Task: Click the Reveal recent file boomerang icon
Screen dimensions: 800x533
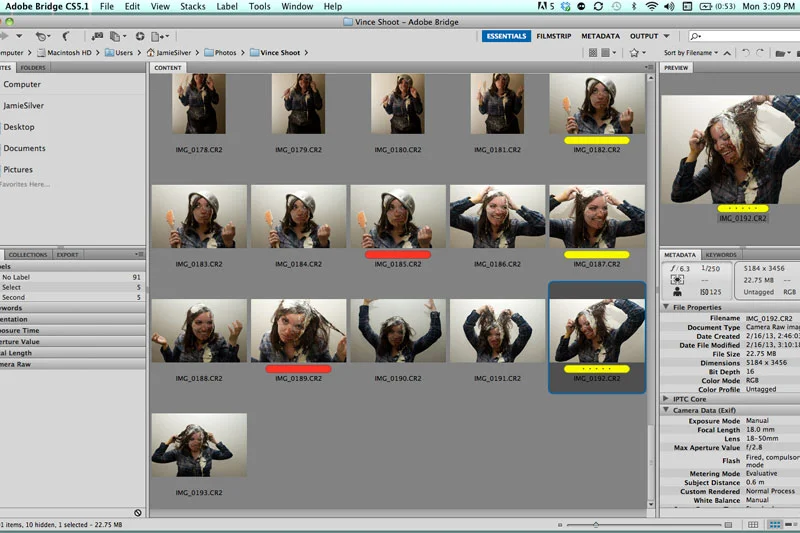Action: (x=41, y=36)
